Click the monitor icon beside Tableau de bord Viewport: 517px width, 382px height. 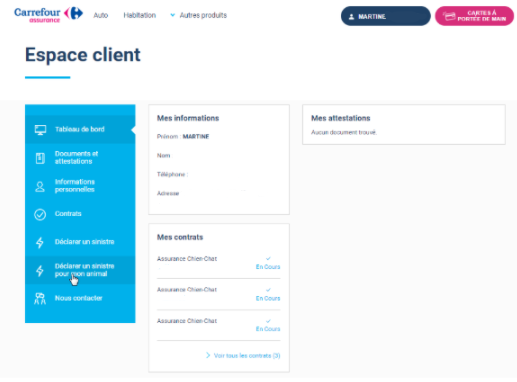click(x=40, y=130)
